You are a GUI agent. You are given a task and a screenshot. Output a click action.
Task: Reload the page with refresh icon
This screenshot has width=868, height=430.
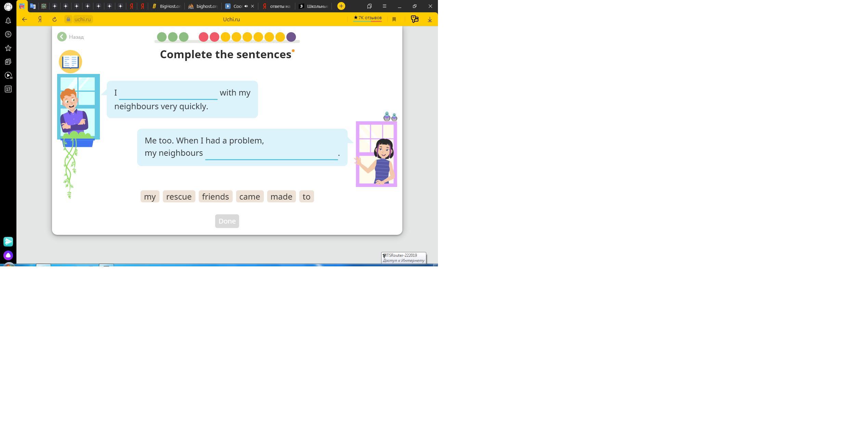pyautogui.click(x=54, y=20)
